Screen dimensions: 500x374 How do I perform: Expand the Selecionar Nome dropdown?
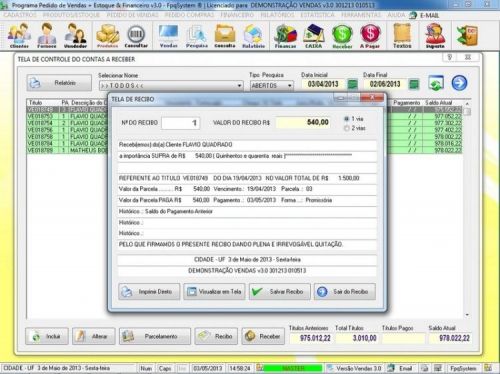pyautogui.click(x=239, y=86)
